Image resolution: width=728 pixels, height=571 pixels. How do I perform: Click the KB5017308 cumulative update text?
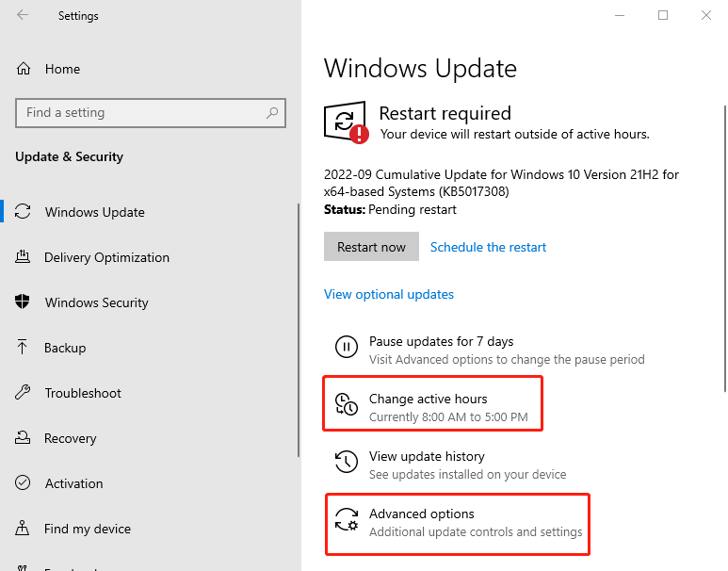pos(501,183)
